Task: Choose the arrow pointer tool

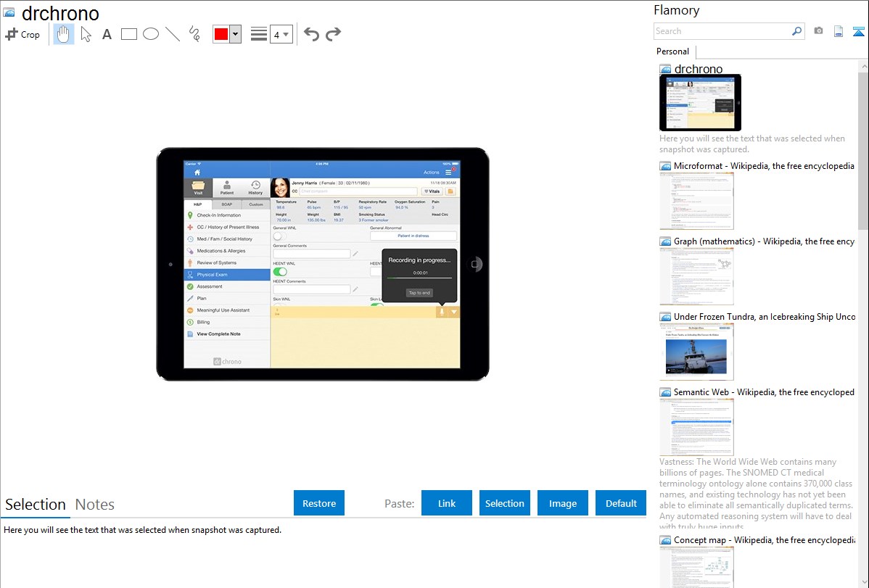Action: (86, 34)
